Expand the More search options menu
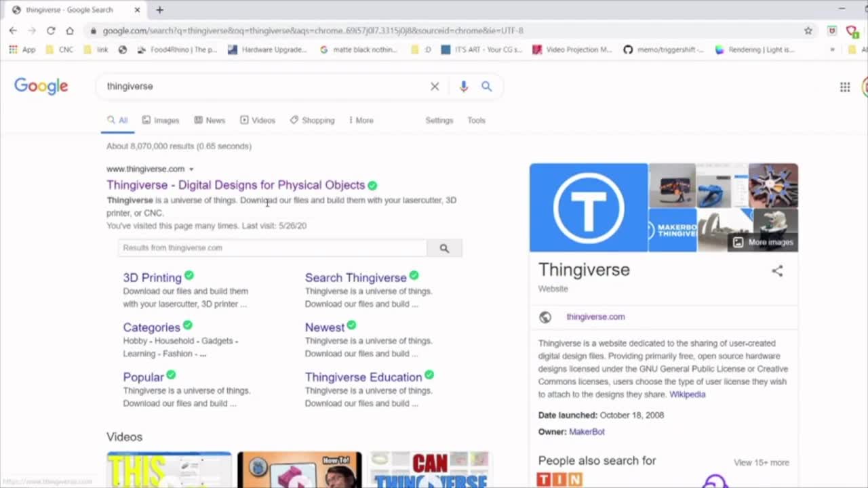This screenshot has width=868, height=488. [x=361, y=120]
